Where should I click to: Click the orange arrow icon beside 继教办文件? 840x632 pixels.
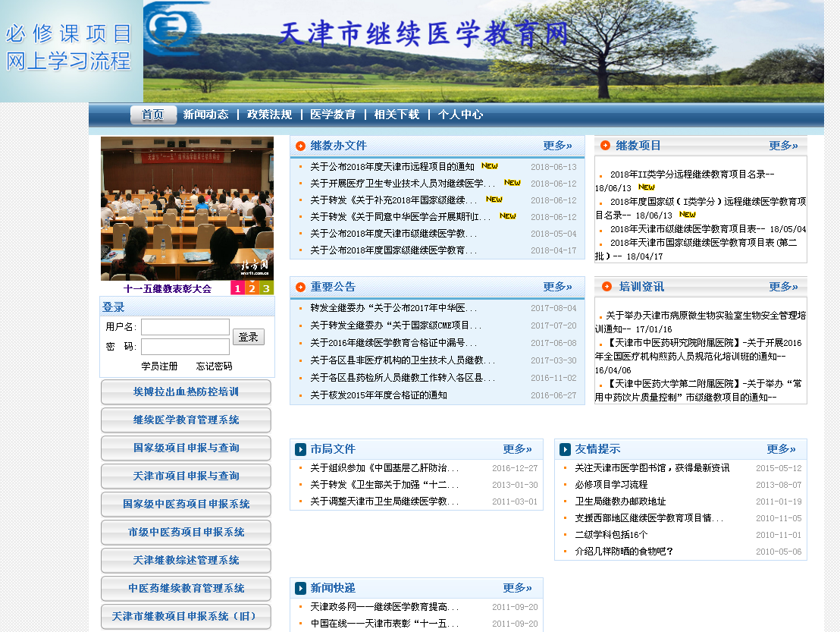coord(300,146)
